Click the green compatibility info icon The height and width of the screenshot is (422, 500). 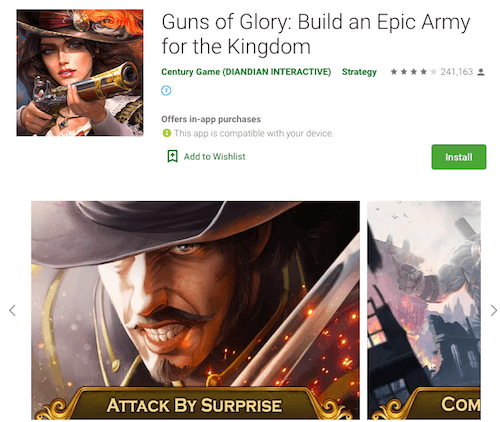(x=166, y=133)
